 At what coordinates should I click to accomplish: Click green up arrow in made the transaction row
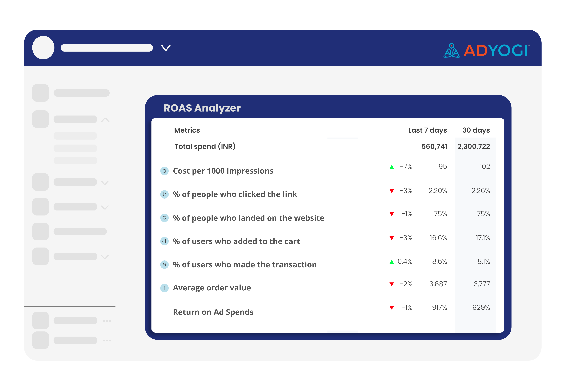[392, 262]
